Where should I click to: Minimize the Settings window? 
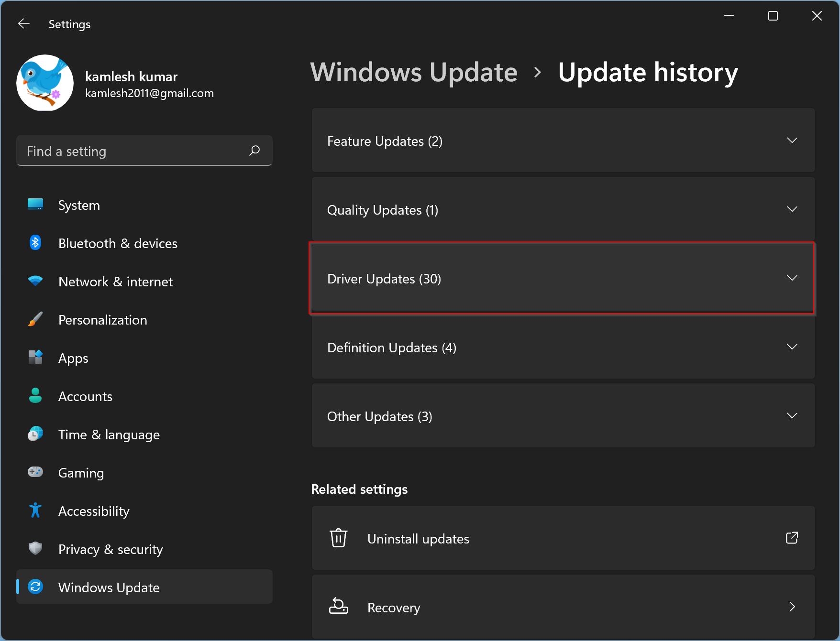(x=729, y=16)
